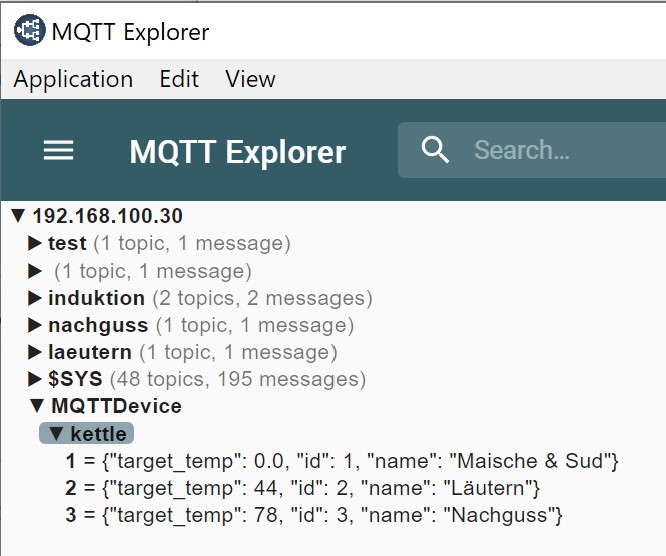Open the View menu
Image resolution: width=666 pixels, height=556 pixels.
[x=250, y=79]
